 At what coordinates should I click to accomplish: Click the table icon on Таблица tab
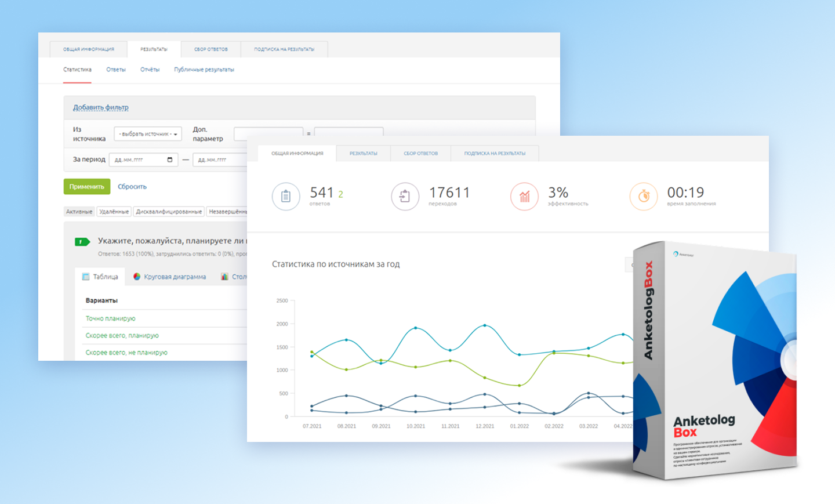[x=86, y=277]
